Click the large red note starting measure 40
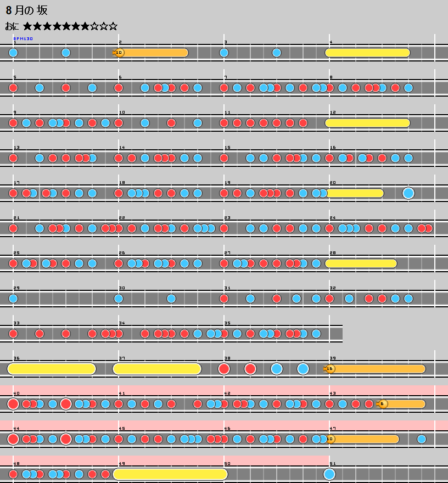 pyautogui.click(x=13, y=404)
